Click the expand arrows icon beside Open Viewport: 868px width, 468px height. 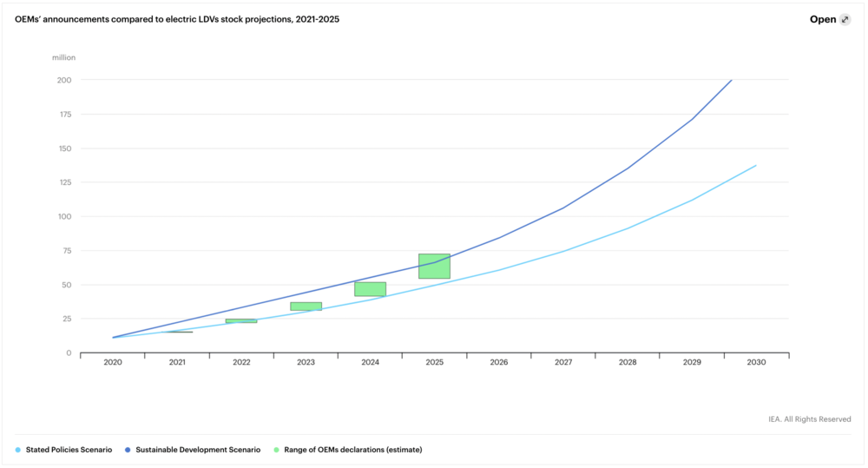tap(845, 19)
